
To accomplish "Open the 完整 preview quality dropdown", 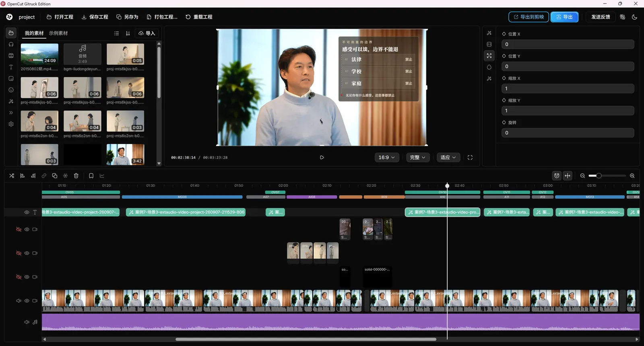I will click(418, 157).
